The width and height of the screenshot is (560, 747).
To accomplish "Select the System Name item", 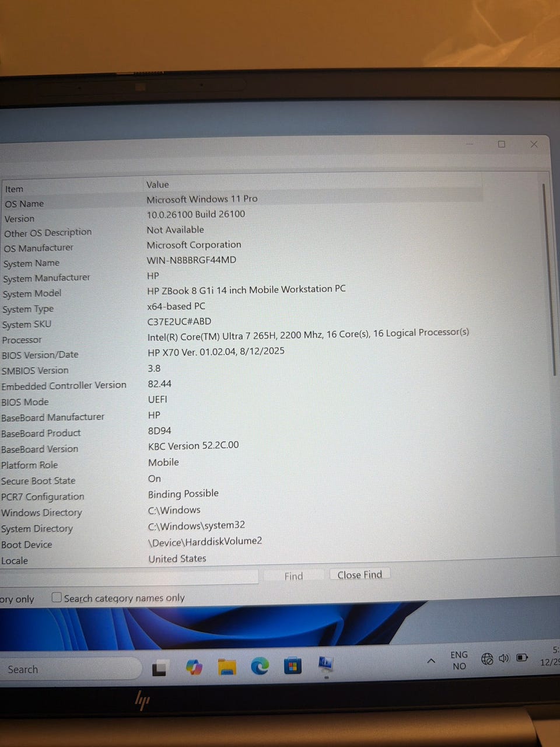I will point(31,263).
